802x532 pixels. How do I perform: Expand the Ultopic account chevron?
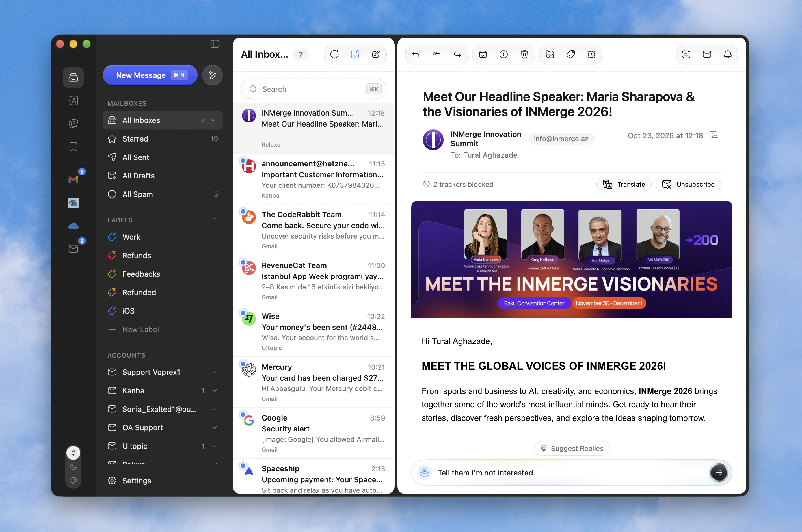click(214, 446)
